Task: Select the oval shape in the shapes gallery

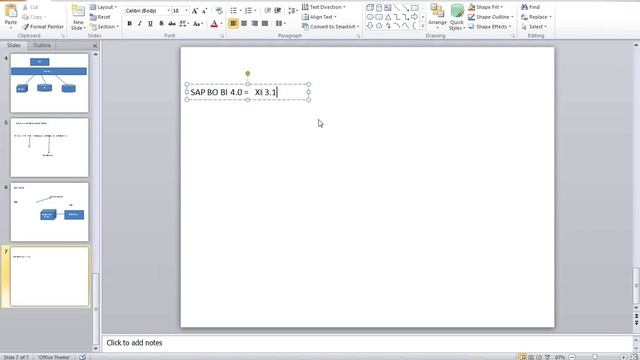Action: [370, 17]
